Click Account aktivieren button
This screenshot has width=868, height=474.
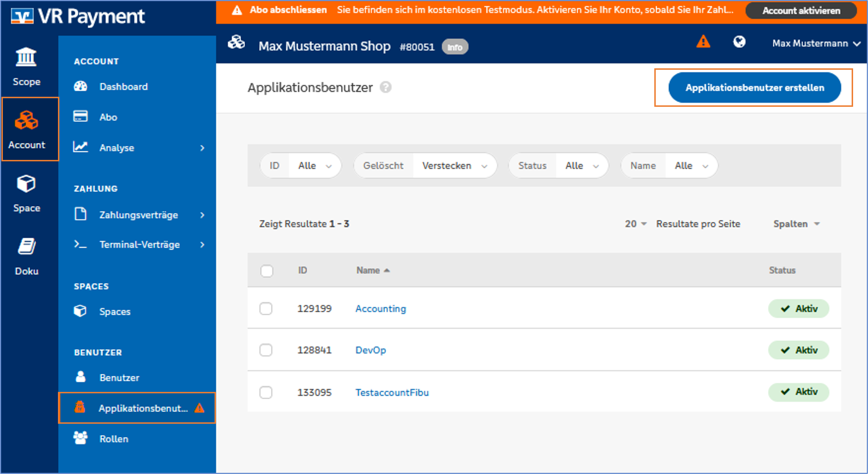pos(801,10)
